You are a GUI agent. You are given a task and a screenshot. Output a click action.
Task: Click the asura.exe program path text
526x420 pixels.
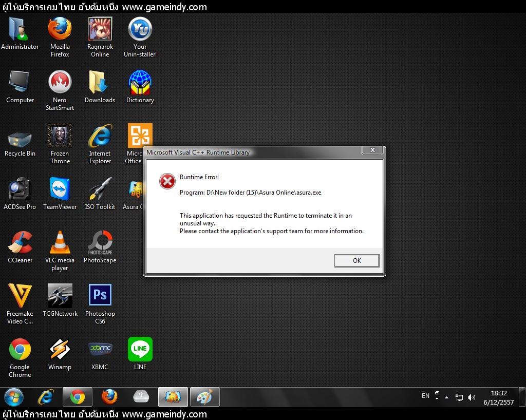coord(250,193)
